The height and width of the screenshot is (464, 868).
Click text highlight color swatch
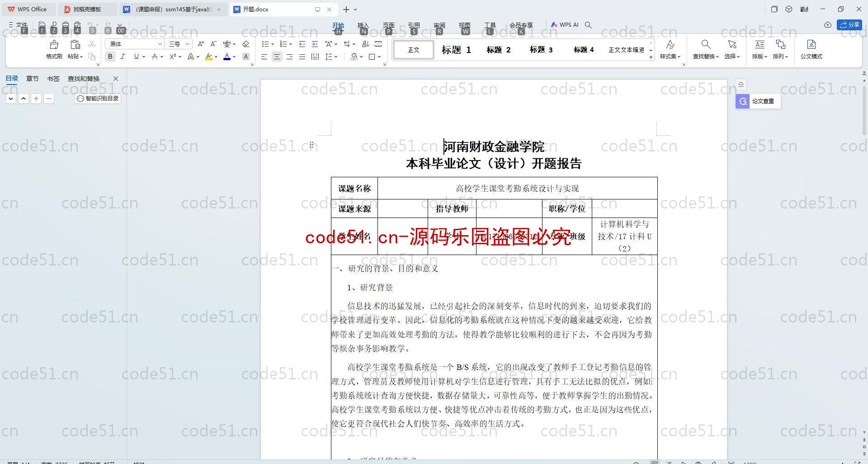pos(208,57)
